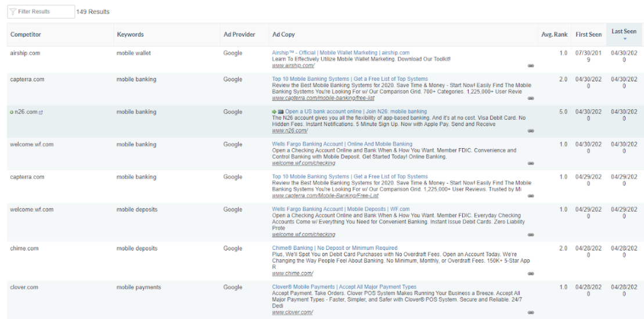This screenshot has width=644, height=319.
Task: Click the funnel filter icon
Action: coord(13,12)
